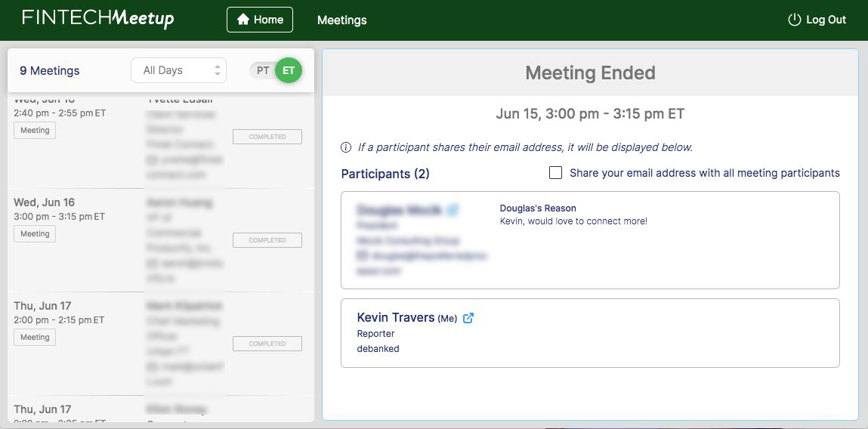Open the All Days filter dropdown
This screenshot has width=868, height=429.
(178, 70)
